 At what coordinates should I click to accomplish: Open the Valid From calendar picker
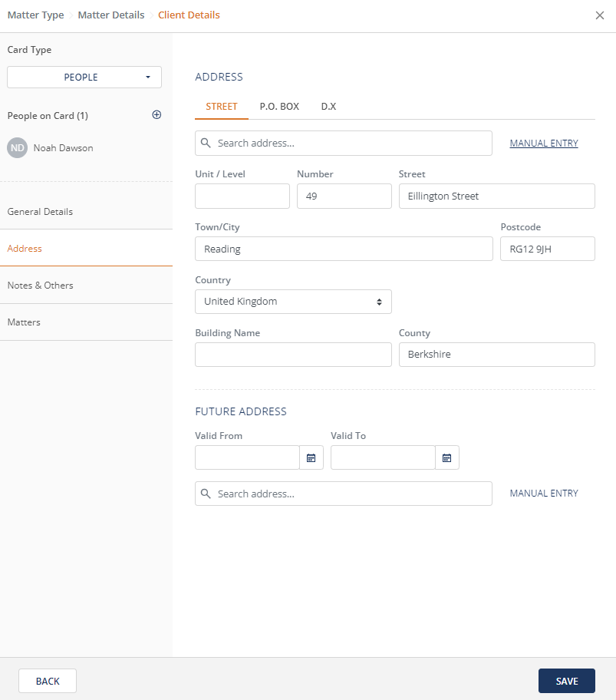tap(311, 457)
